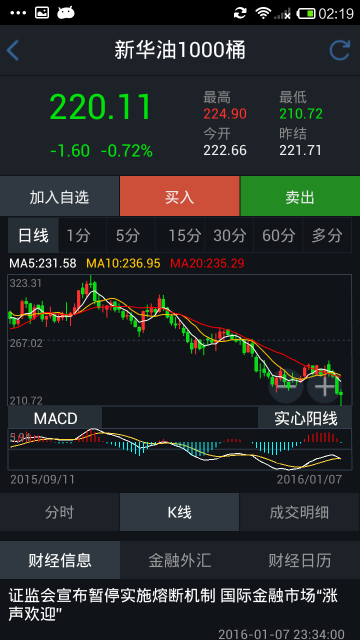The width and height of the screenshot is (360, 640).
Task: Switch to 金融外汇 tab
Action: tap(180, 560)
